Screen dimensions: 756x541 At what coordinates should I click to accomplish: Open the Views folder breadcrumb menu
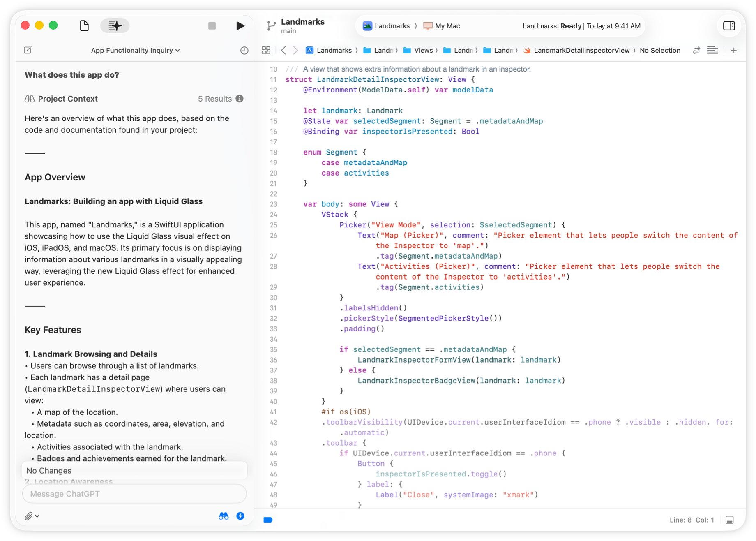coord(423,50)
